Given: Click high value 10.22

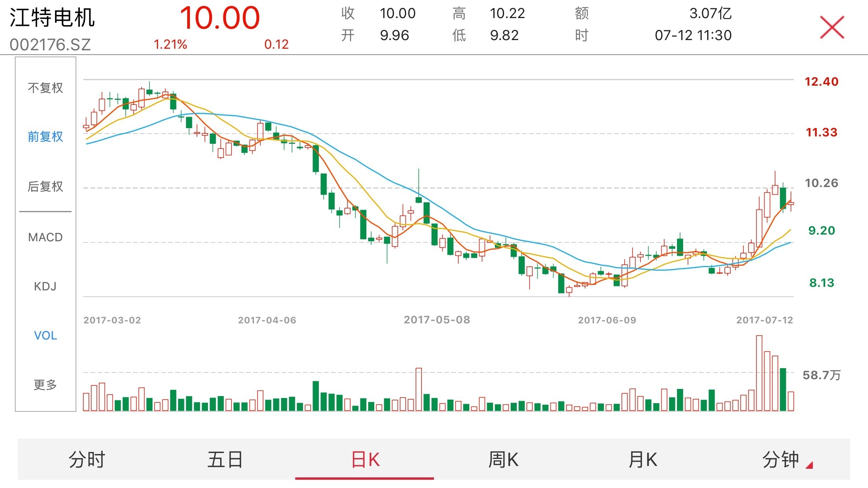Looking at the screenshot, I should point(507,13).
